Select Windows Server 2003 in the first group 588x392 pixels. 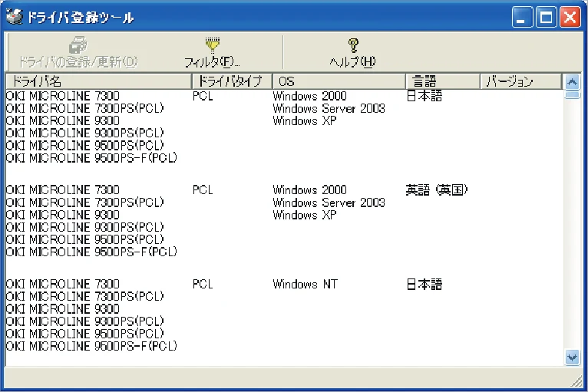click(x=329, y=108)
